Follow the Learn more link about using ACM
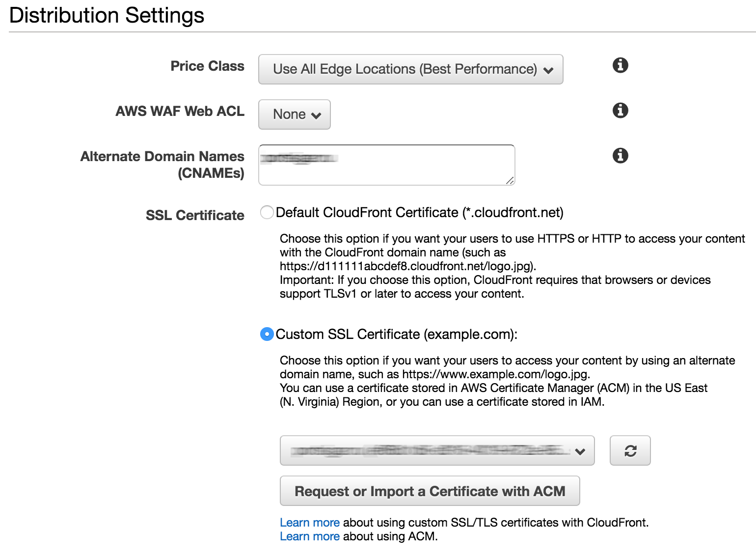Image resolution: width=756 pixels, height=559 pixels. pos(309,536)
